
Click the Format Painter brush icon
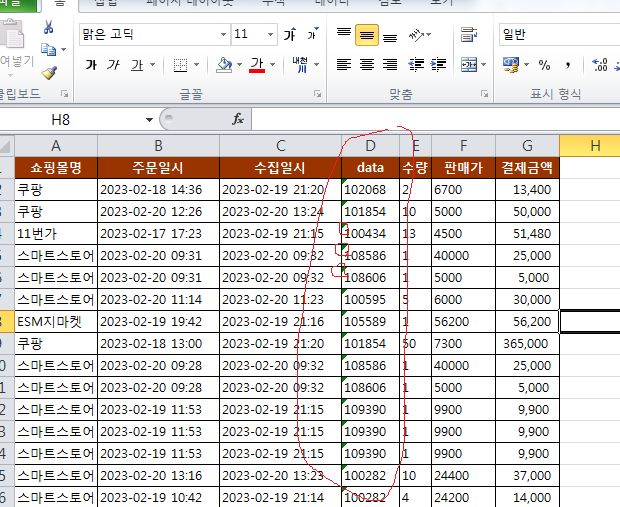coord(49,72)
